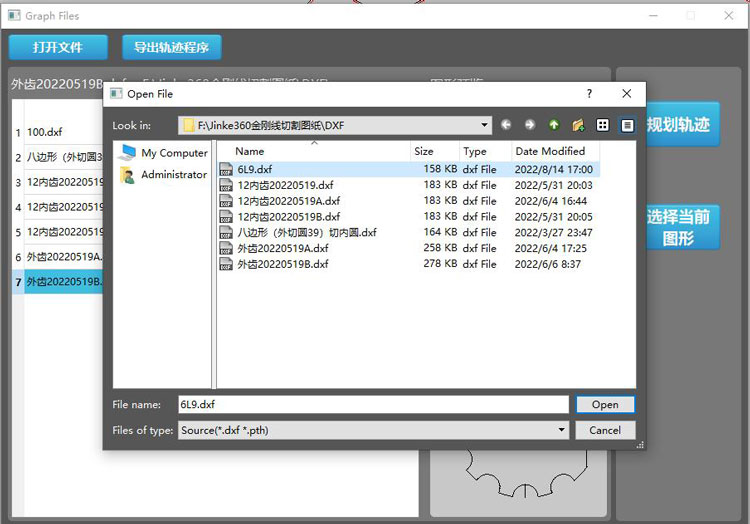Click 规划轨迹 button in Graph Files window
This screenshot has height=524, width=750.
[683, 124]
